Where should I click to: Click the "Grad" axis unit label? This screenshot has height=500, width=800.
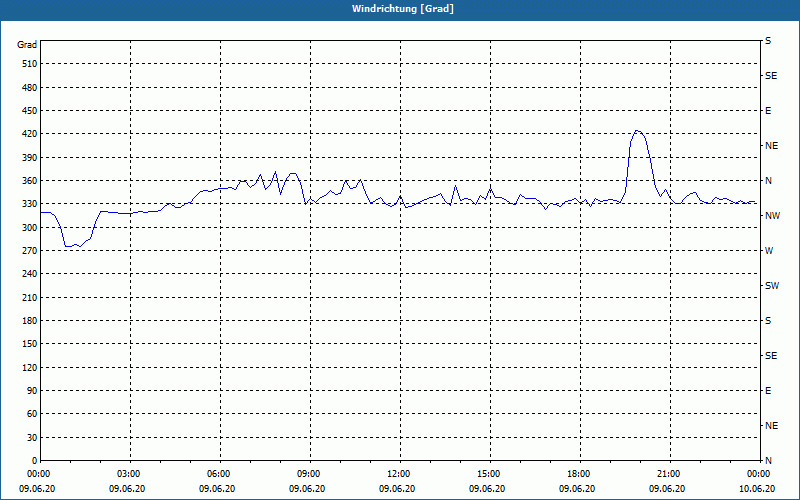pos(27,45)
